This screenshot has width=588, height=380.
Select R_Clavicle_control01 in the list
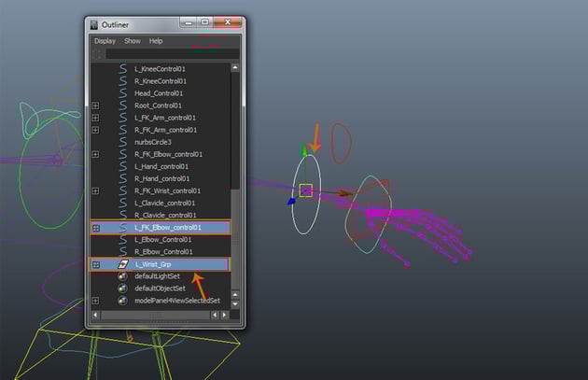tap(165, 215)
